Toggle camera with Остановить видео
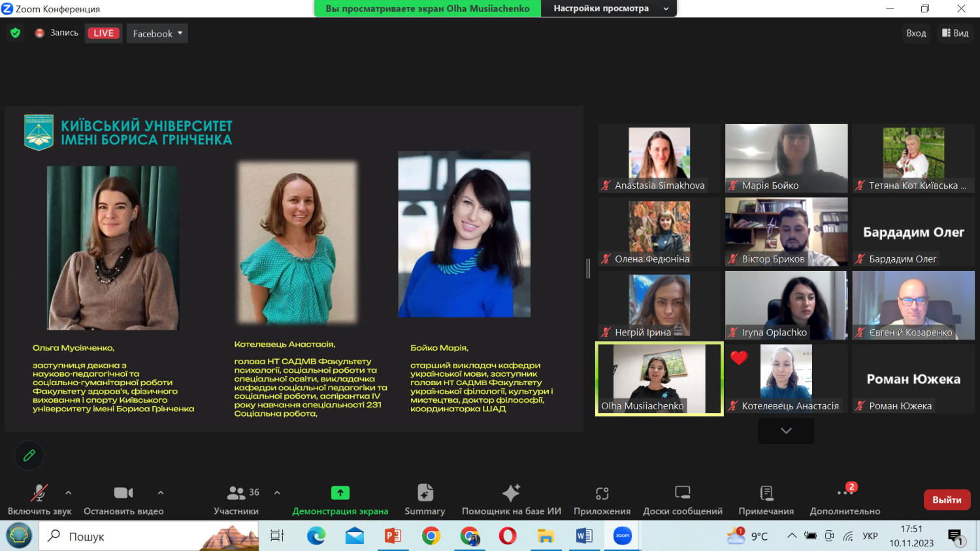 tap(123, 499)
